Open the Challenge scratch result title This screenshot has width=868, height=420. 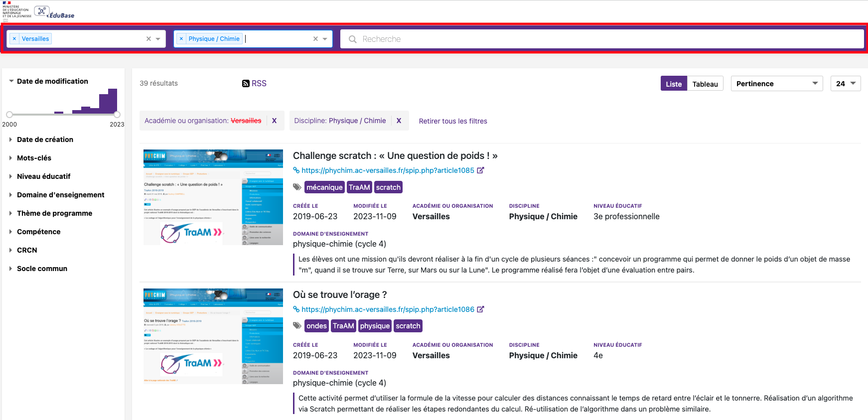tap(395, 156)
